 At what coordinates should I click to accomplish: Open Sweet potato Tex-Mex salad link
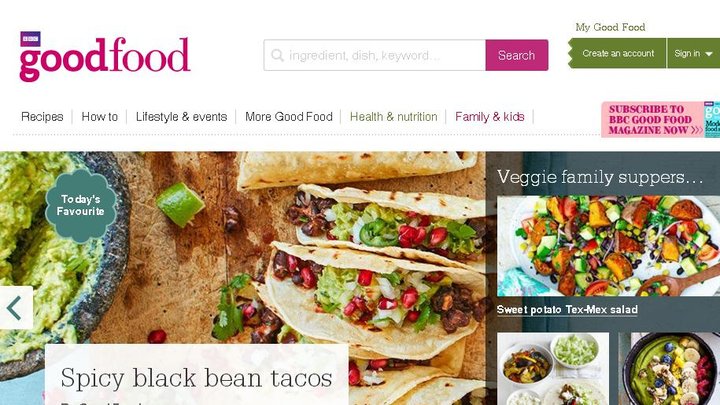click(567, 309)
